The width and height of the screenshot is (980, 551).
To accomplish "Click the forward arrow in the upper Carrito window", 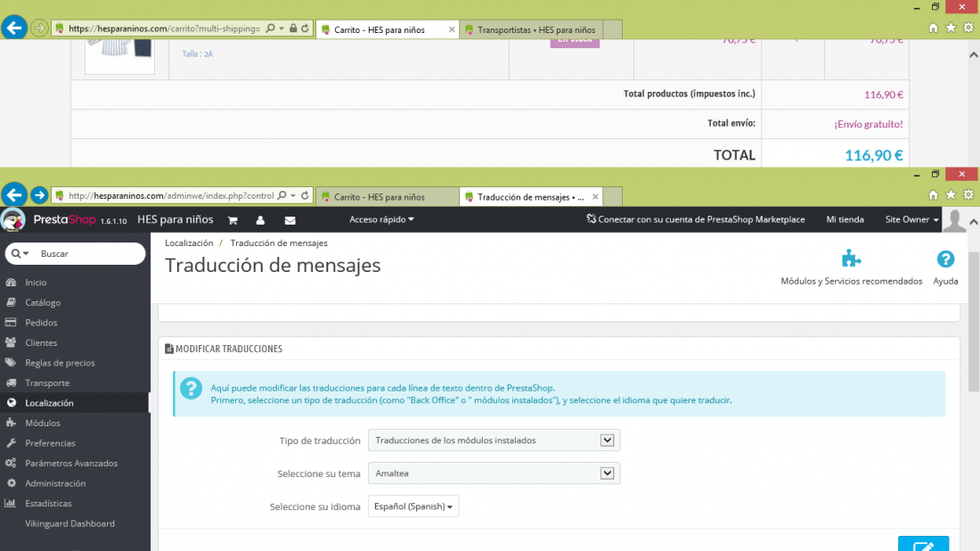I will coord(39,29).
